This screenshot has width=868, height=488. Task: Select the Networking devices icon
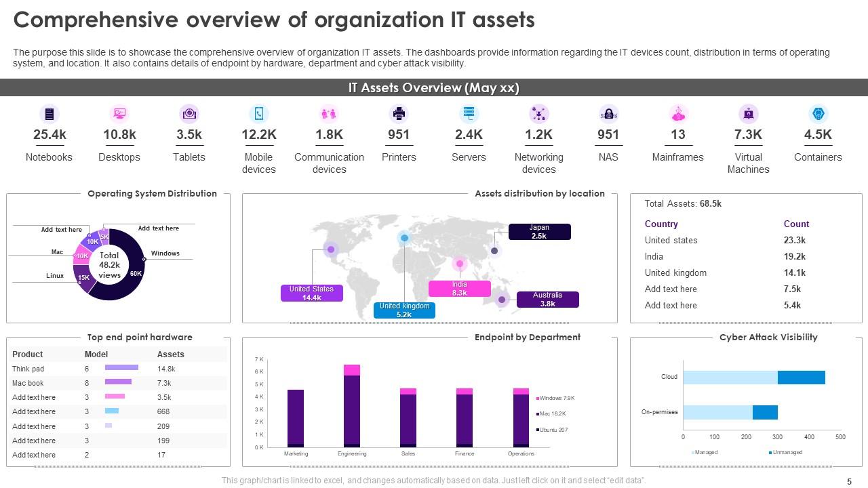tap(538, 114)
